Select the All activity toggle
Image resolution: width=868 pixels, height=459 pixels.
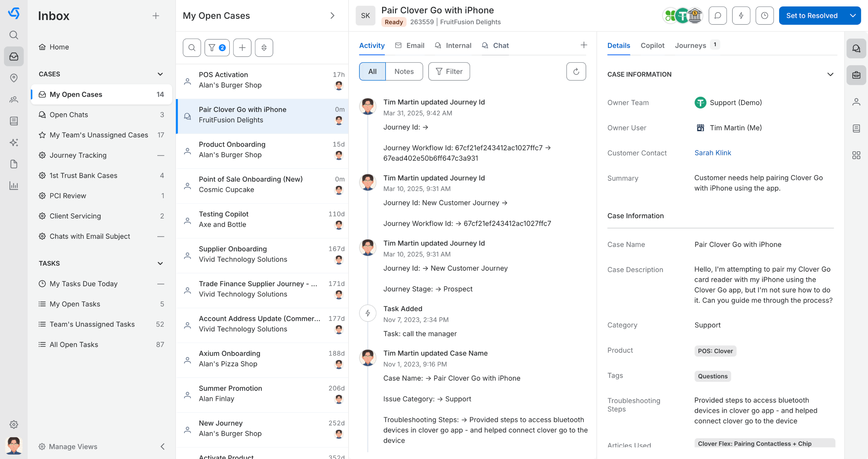coord(372,71)
